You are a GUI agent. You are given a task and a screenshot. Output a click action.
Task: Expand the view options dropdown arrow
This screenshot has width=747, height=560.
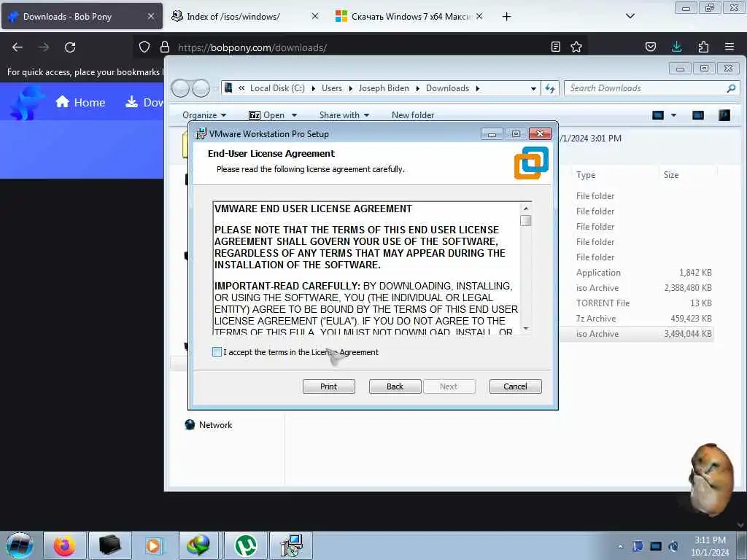point(673,115)
